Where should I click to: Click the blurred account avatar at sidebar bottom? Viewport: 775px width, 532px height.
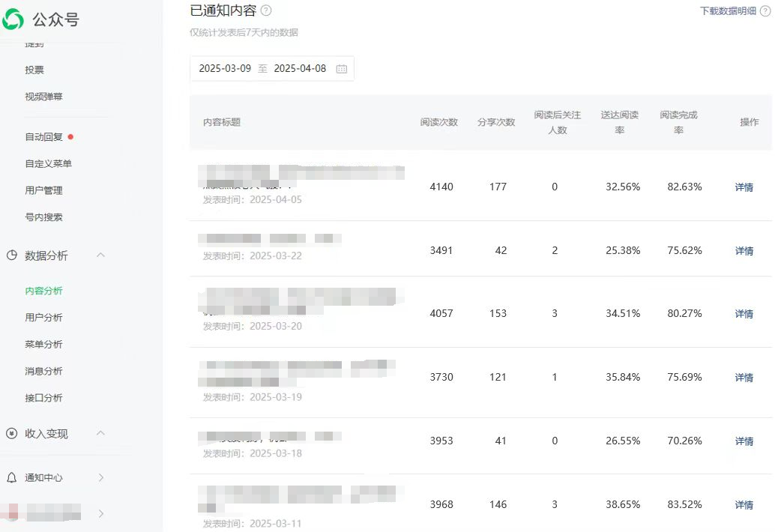coord(12,513)
